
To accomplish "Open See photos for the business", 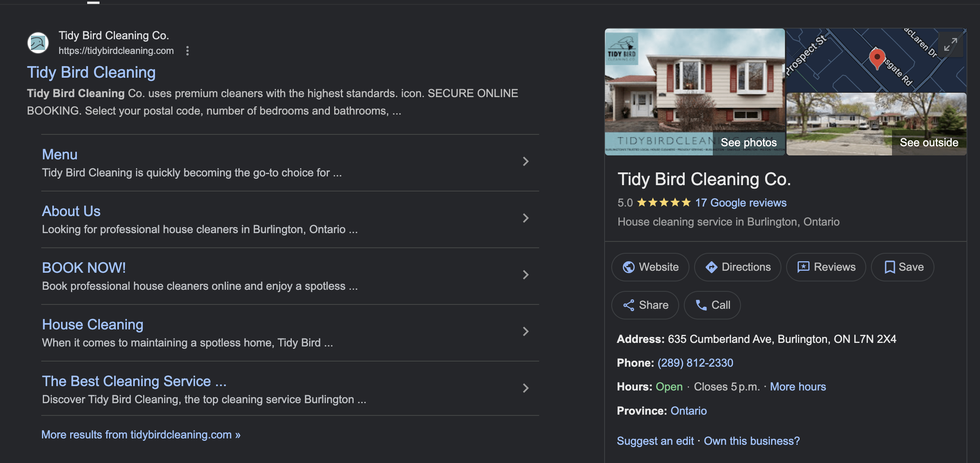I will tap(749, 142).
